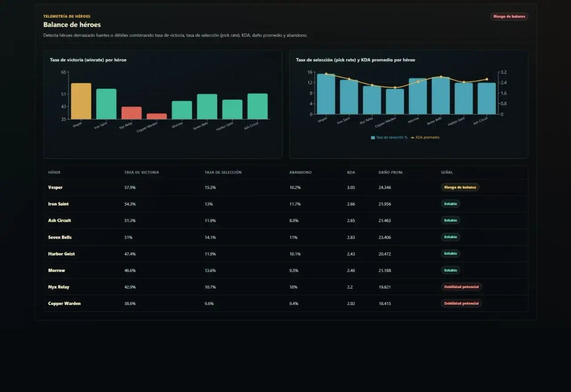Click the Abandono column header
This screenshot has width=571, height=392.
(x=300, y=172)
